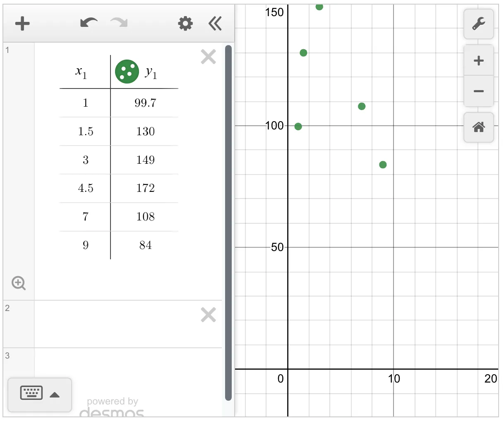Image resolution: width=504 pixels, height=421 pixels.
Task: Zoom in using the plus button
Action: 478,60
